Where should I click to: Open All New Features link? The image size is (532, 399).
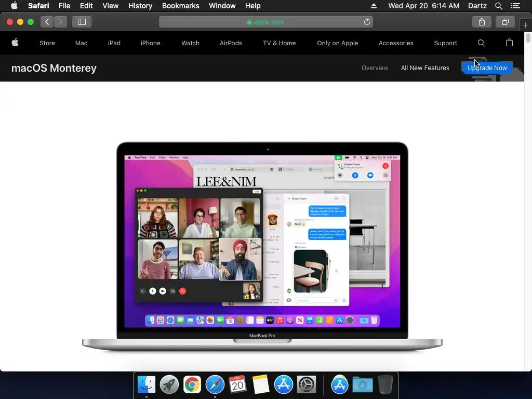425,68
